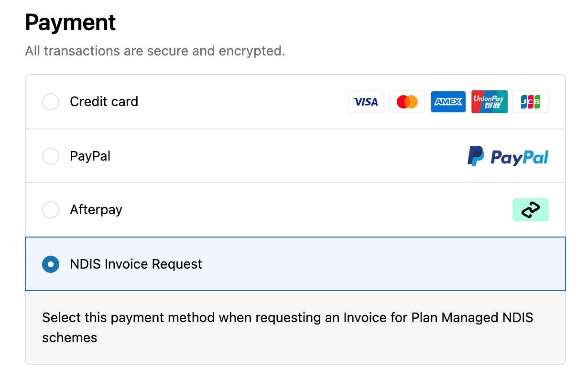The image size is (588, 390).
Task: Click the UnionPay card icon
Action: pyautogui.click(x=489, y=102)
